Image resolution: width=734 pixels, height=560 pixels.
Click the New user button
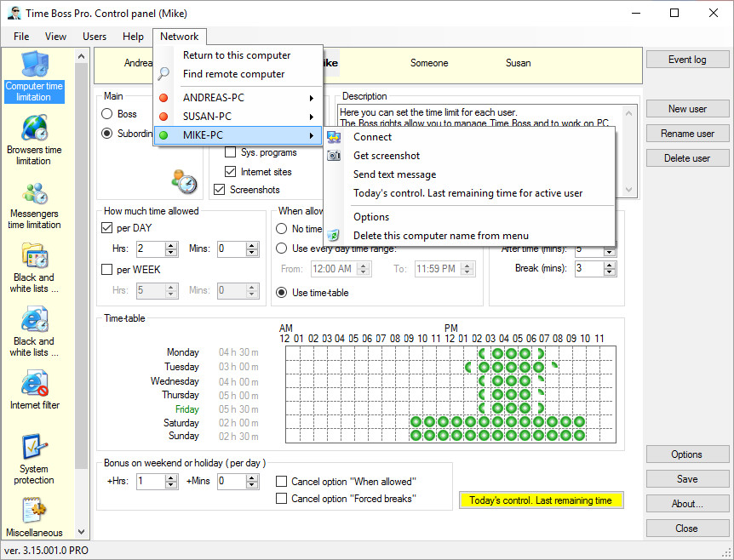click(687, 109)
